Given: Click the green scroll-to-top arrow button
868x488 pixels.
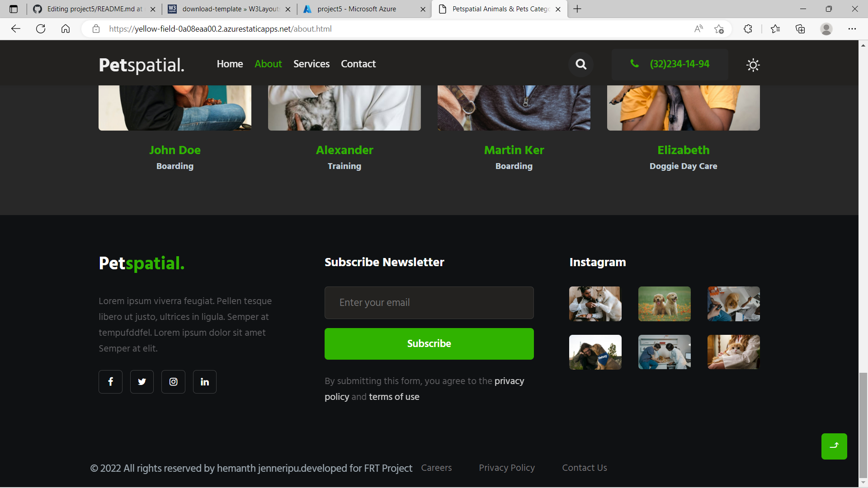Looking at the screenshot, I should (834, 446).
